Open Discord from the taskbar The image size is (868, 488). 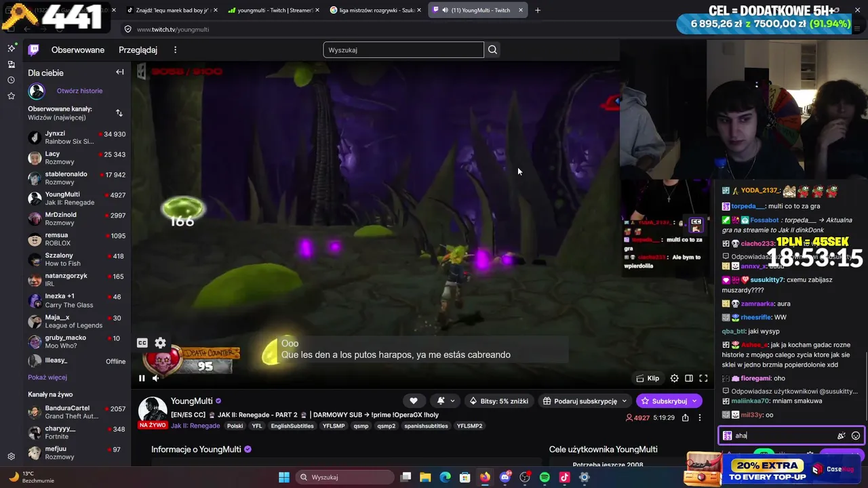505,477
